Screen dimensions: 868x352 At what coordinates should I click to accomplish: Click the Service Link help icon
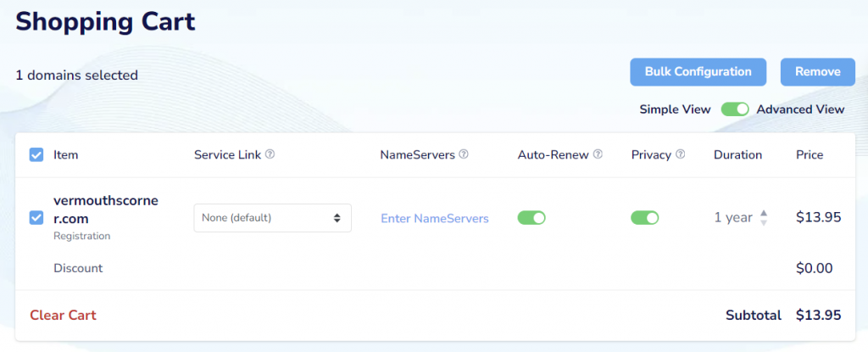(270, 155)
